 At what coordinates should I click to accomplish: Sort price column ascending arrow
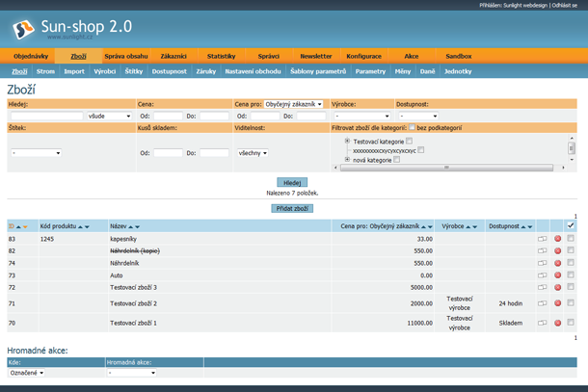point(423,226)
